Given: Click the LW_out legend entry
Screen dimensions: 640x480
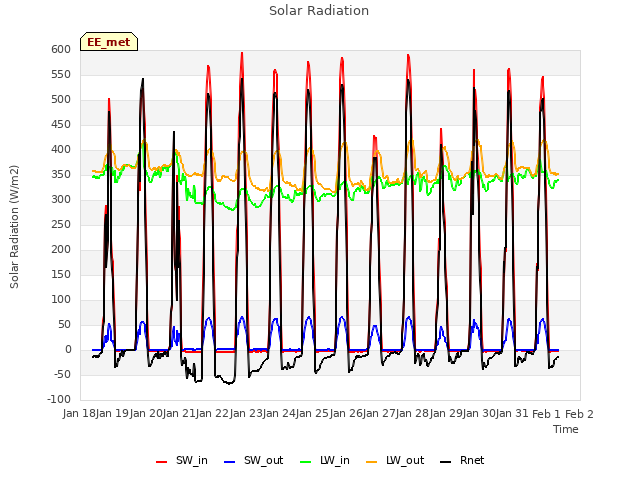Looking at the screenshot, I should pos(395,461).
